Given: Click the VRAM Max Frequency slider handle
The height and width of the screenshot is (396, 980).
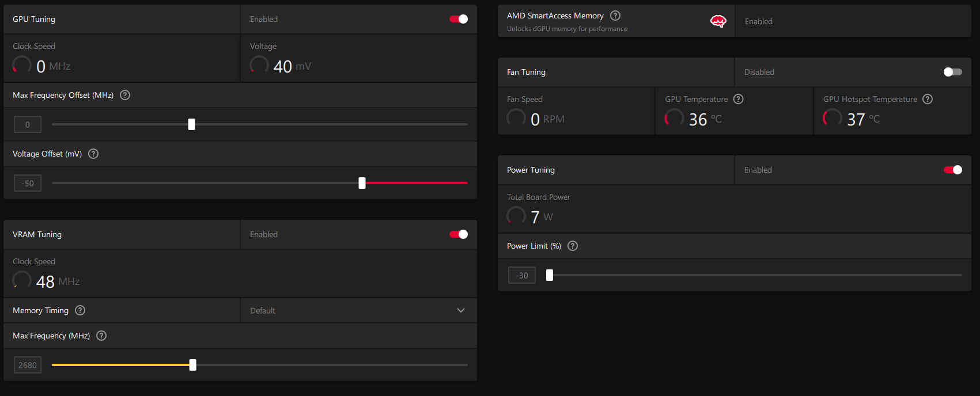Looking at the screenshot, I should click(192, 365).
